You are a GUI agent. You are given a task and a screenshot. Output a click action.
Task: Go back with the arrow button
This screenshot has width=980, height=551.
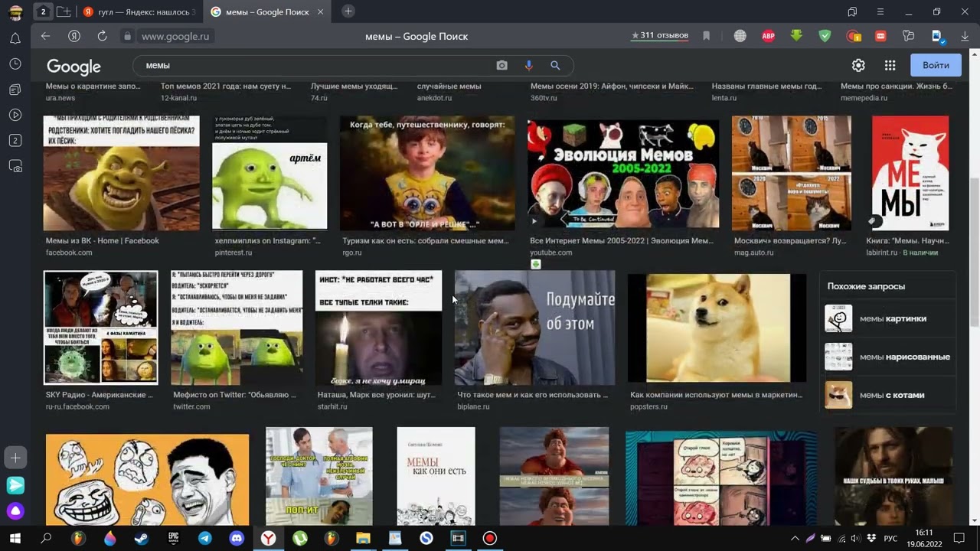[45, 36]
